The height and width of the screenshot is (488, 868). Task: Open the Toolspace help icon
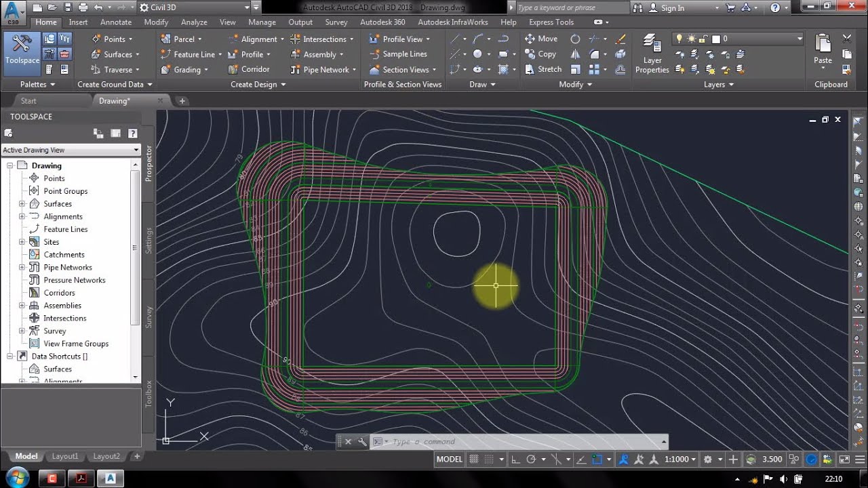[x=133, y=134]
